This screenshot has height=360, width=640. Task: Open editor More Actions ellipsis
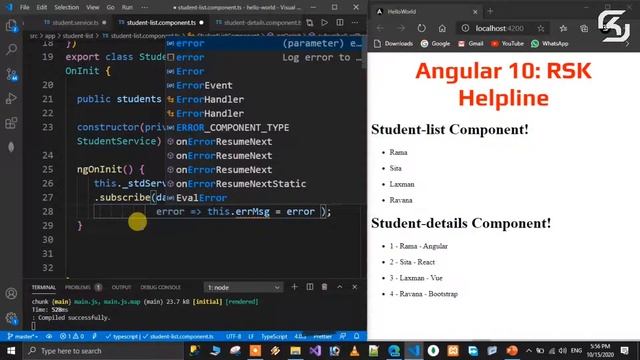coord(355,22)
